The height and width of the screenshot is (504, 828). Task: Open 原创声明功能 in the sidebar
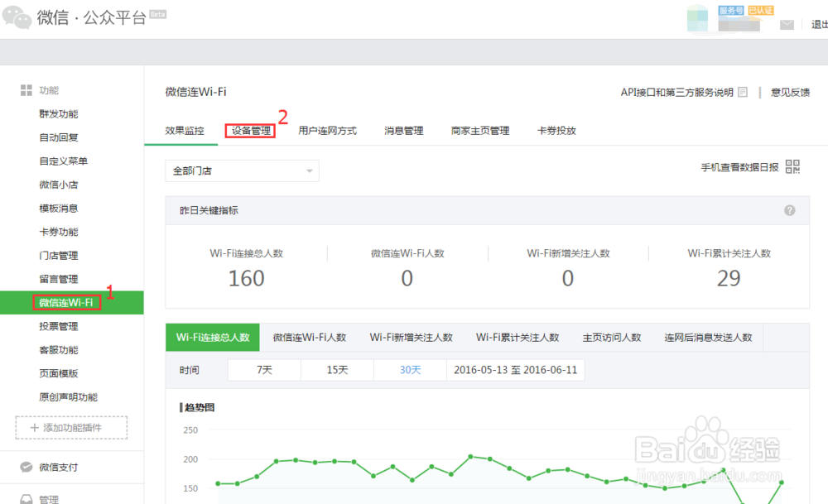[69, 397]
